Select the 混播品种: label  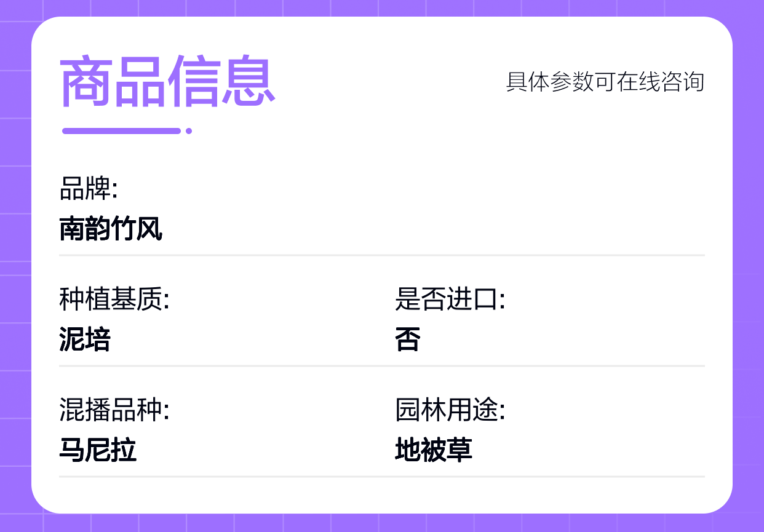114,410
